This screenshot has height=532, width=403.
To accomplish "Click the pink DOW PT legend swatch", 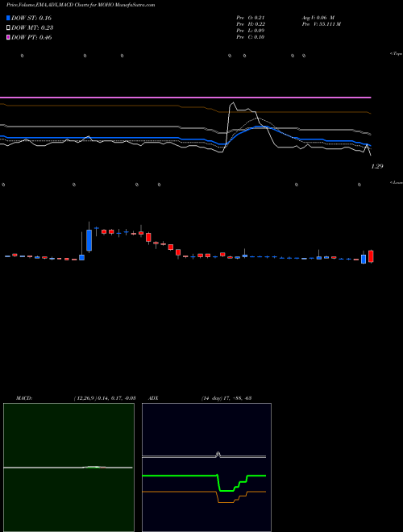I will pyautogui.click(x=8, y=37).
